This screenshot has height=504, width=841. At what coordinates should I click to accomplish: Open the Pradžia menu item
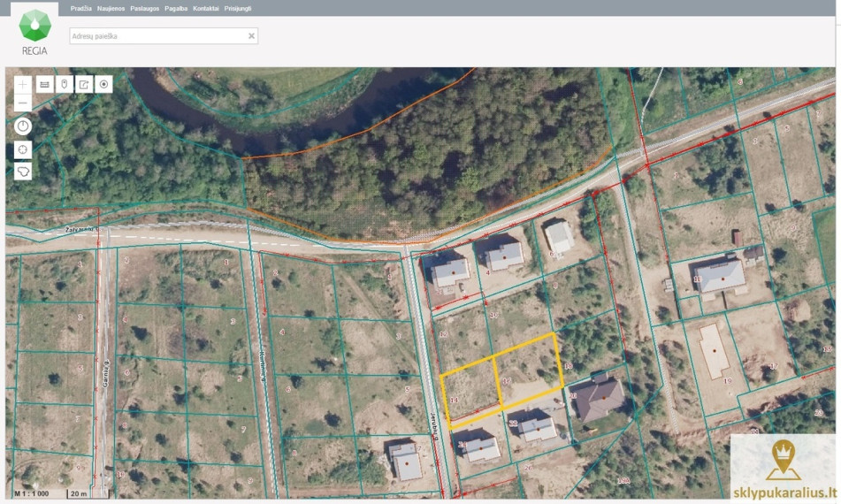[81, 9]
